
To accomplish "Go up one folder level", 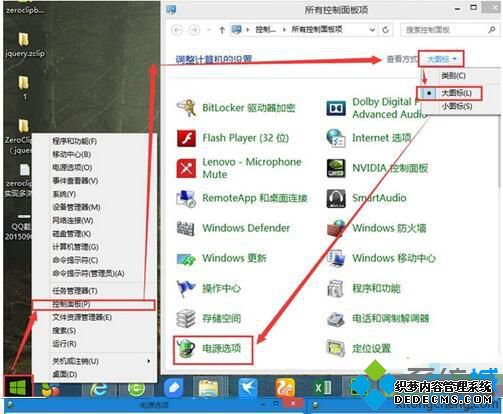I will point(222,30).
